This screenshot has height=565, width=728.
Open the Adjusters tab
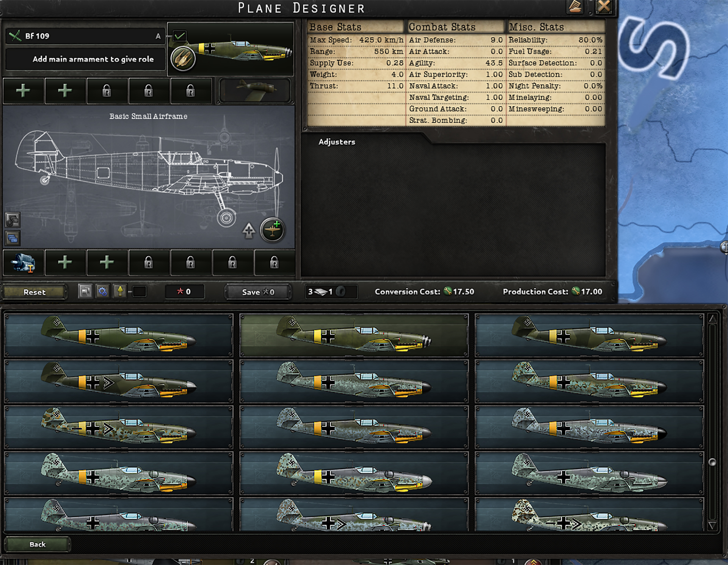point(337,142)
